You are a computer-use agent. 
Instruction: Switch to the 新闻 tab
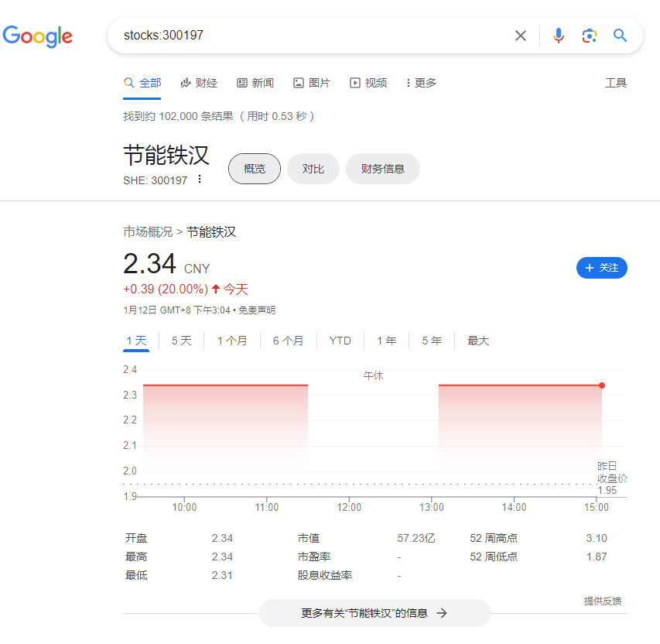pyautogui.click(x=255, y=83)
